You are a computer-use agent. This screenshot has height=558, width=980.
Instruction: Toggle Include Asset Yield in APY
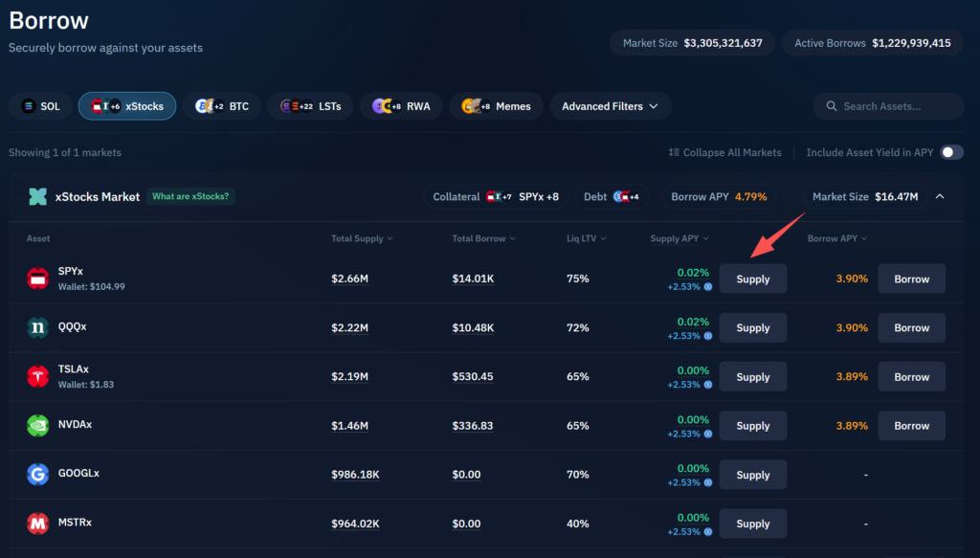(x=951, y=152)
